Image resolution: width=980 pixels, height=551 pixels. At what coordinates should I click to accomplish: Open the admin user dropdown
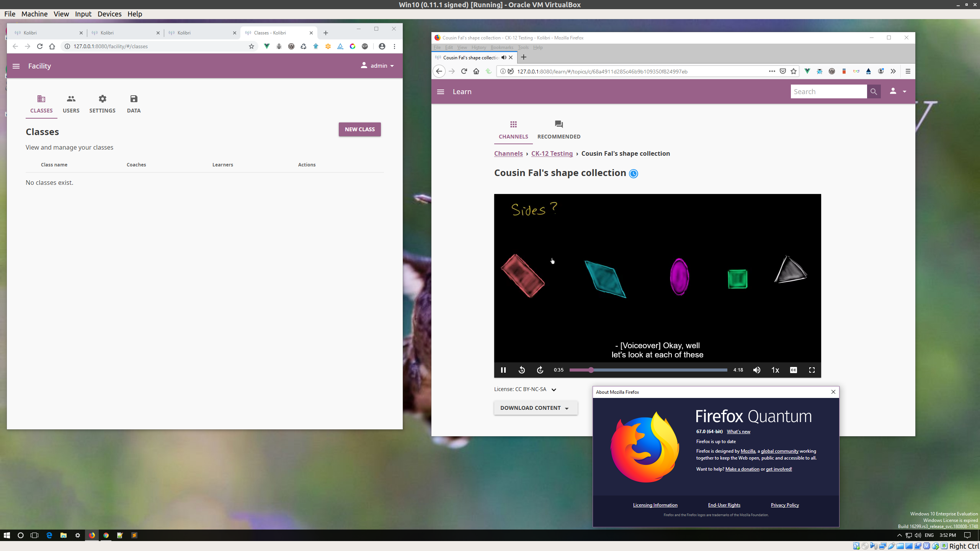tap(377, 66)
